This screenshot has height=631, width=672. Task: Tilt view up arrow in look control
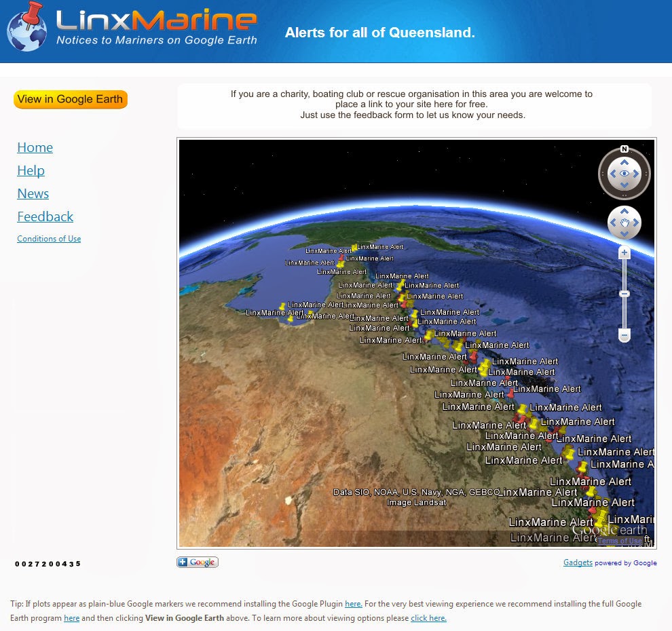tap(624, 162)
